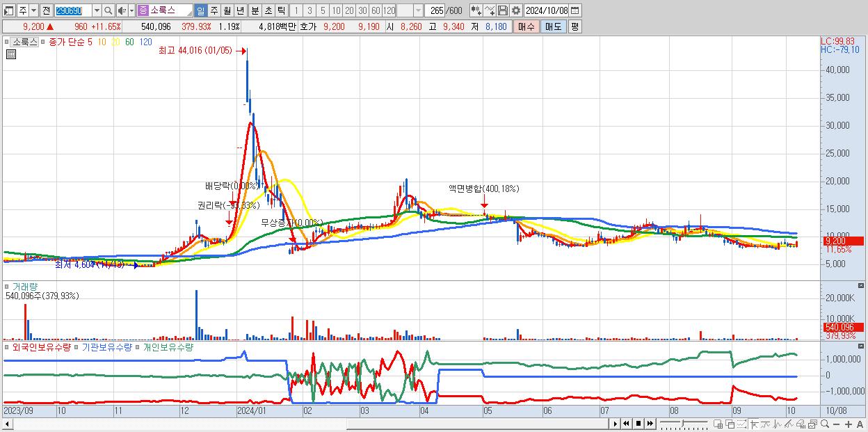Select the 분 minute period button
The image size is (868, 432).
tap(254, 10)
